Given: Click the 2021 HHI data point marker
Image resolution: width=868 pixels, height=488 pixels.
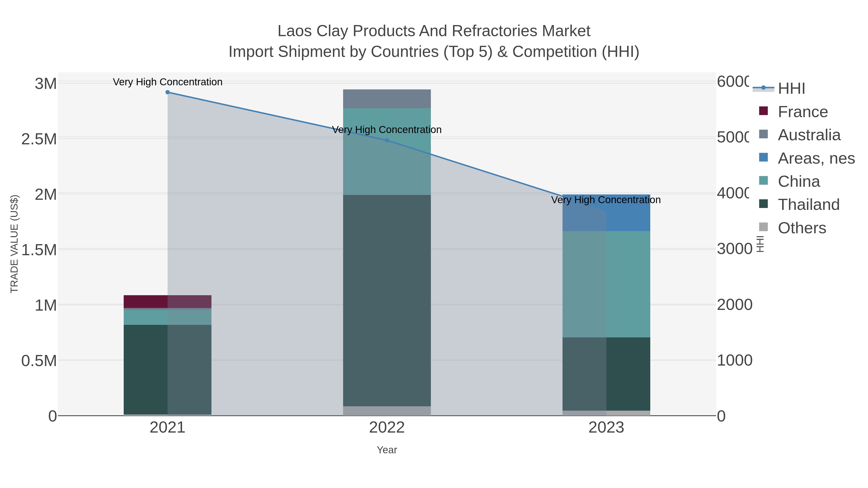Looking at the screenshot, I should coord(168,92).
